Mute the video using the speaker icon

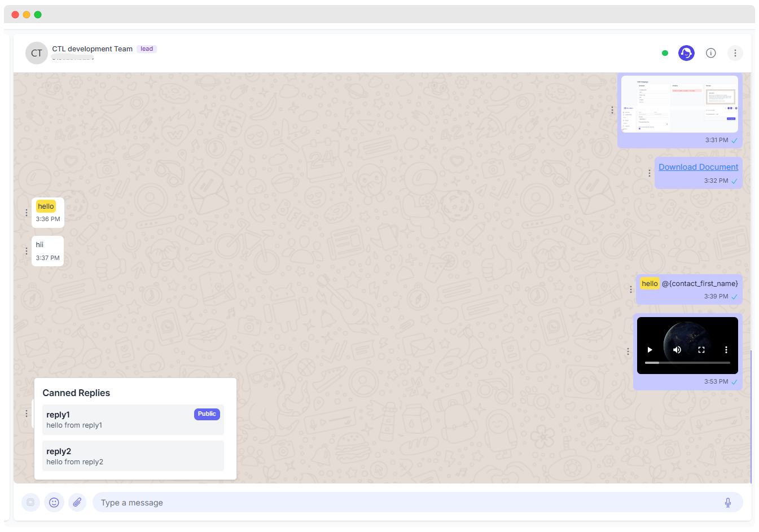677,350
